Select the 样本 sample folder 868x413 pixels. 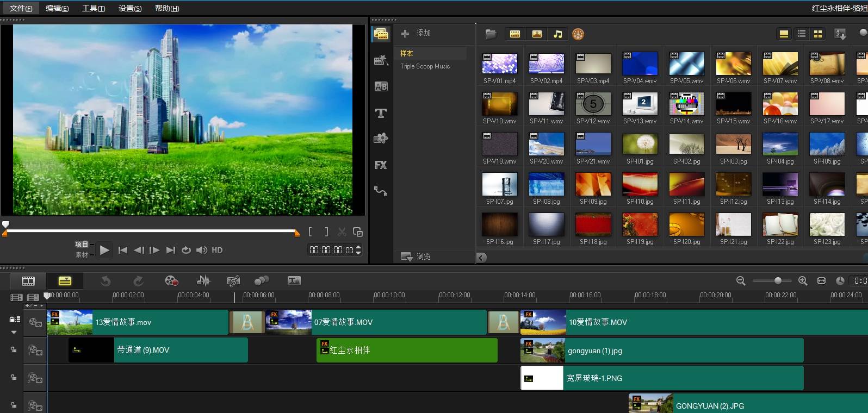[x=406, y=53]
